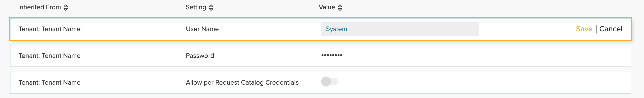The height and width of the screenshot is (98, 644).
Task: Click blank space between System field and Save
Action: click(525, 29)
